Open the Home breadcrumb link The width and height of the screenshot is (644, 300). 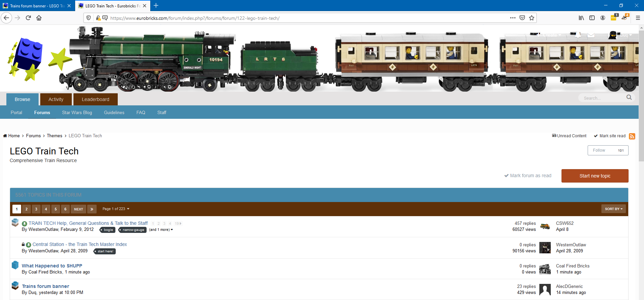click(12, 136)
